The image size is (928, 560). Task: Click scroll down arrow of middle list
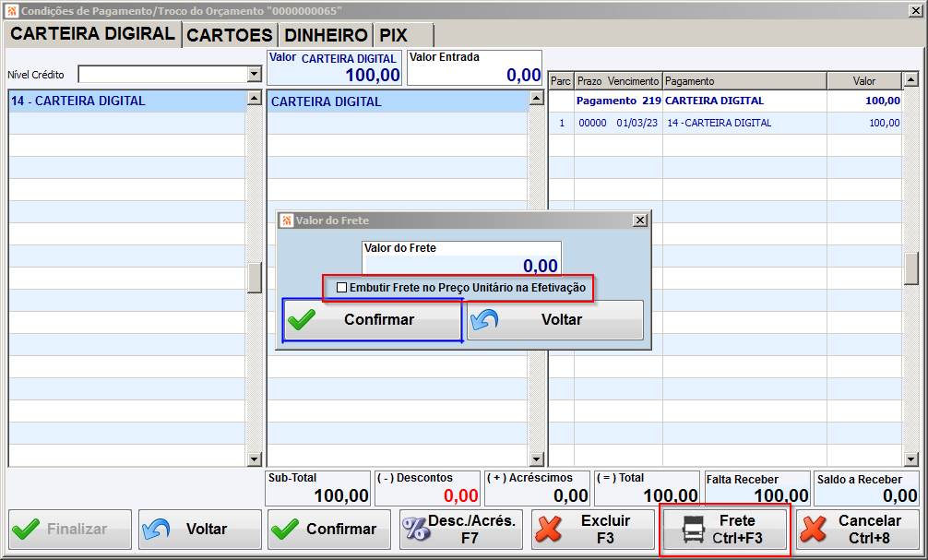(537, 459)
